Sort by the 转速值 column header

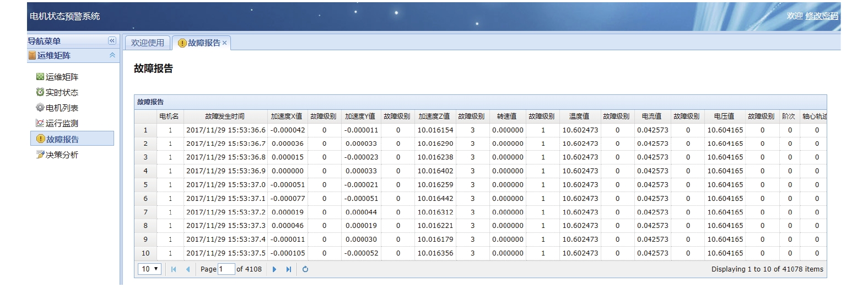(508, 116)
